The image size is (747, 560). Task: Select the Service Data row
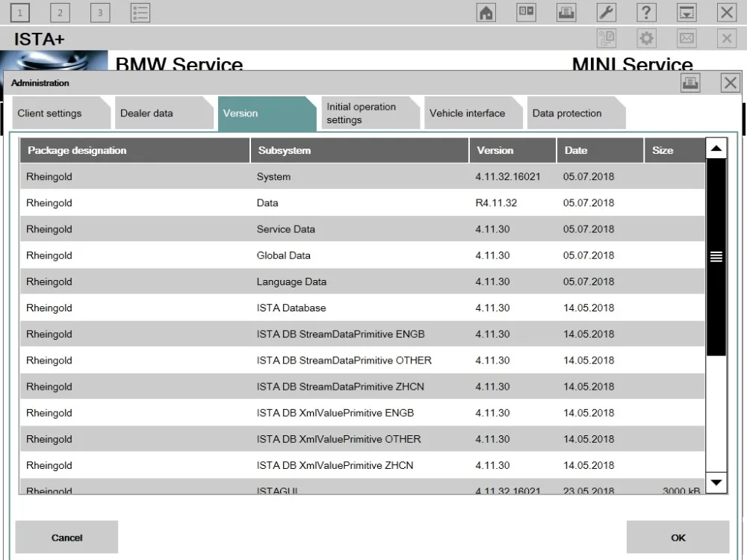[362, 229]
